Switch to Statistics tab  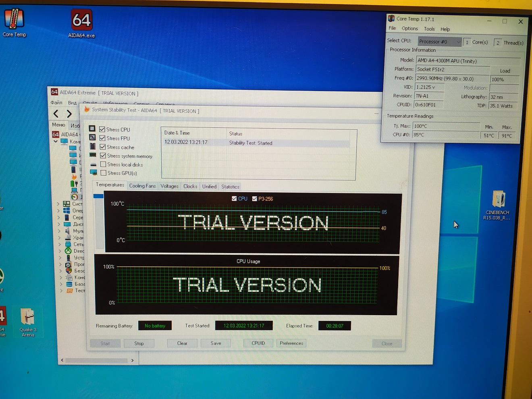[x=230, y=187]
